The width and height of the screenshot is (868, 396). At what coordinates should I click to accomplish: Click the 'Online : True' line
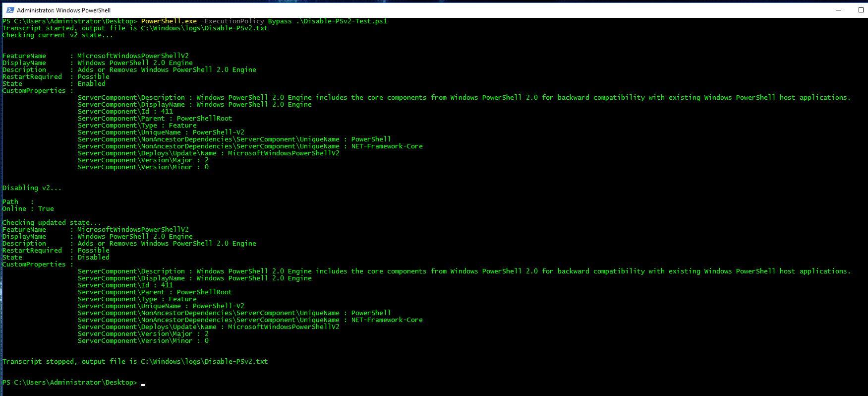[x=28, y=209]
